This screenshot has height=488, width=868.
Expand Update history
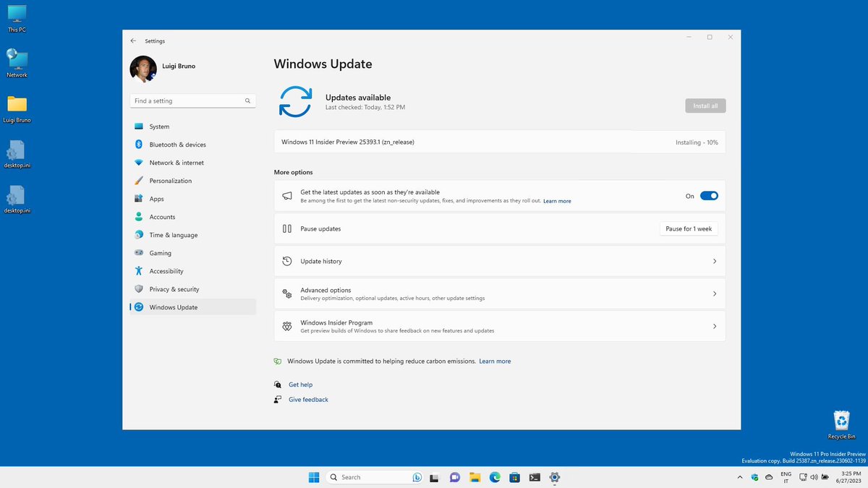(500, 261)
